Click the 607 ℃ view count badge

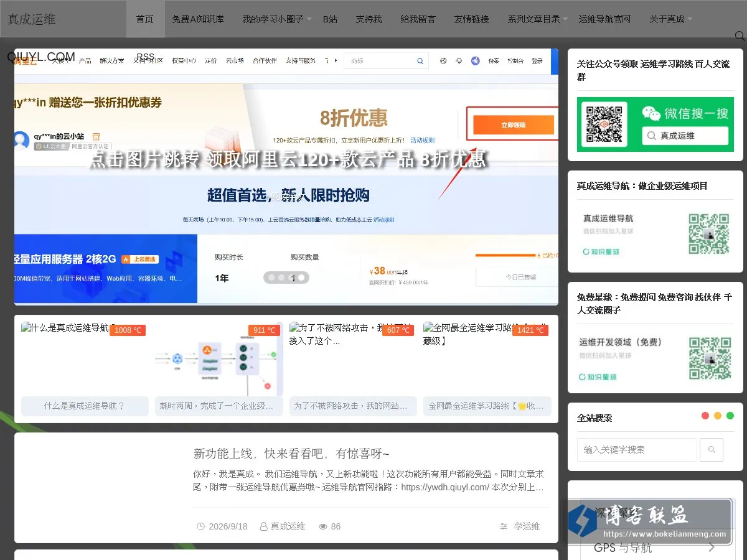pyautogui.click(x=398, y=330)
